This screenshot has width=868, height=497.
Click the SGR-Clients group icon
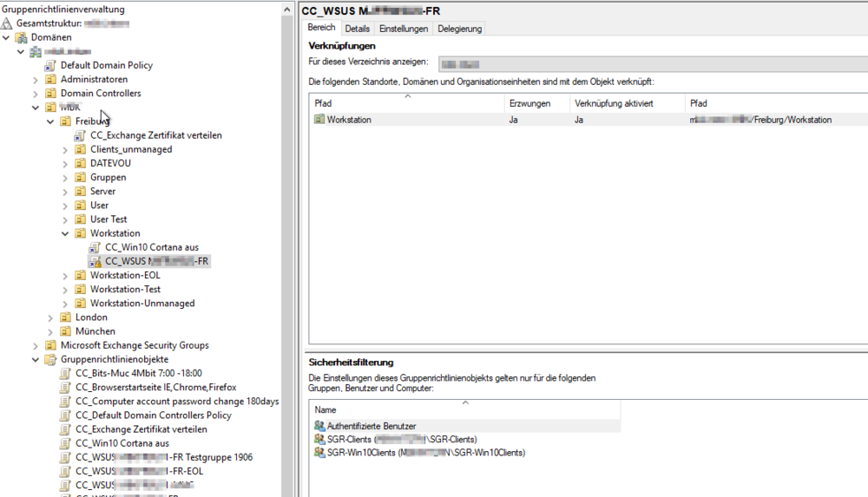pyautogui.click(x=319, y=440)
